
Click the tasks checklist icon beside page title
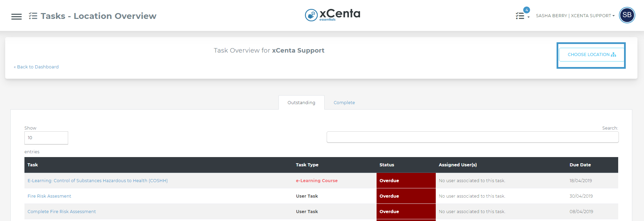coord(33,16)
